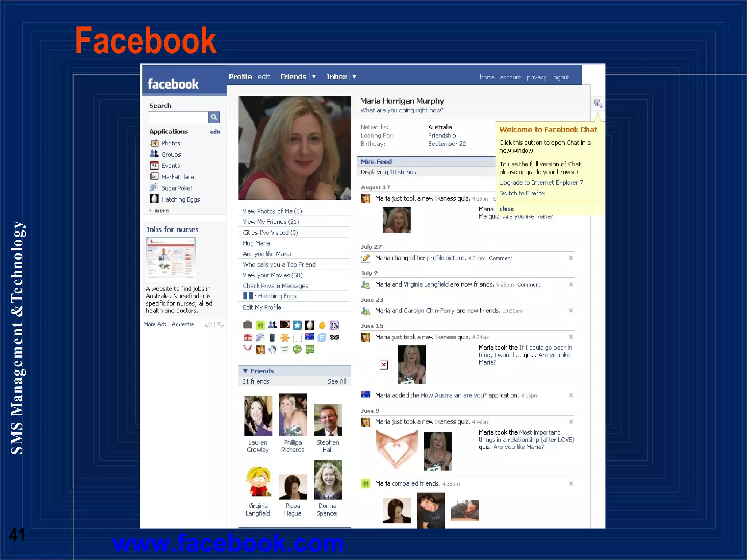The height and width of the screenshot is (560, 747).
Task: Open Stephen Hall's friend thumbnail
Action: [328, 420]
